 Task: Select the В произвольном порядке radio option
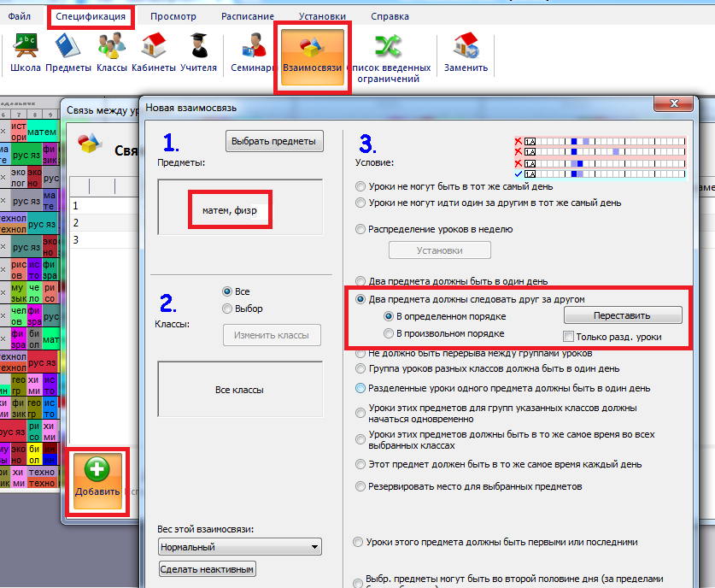(389, 333)
